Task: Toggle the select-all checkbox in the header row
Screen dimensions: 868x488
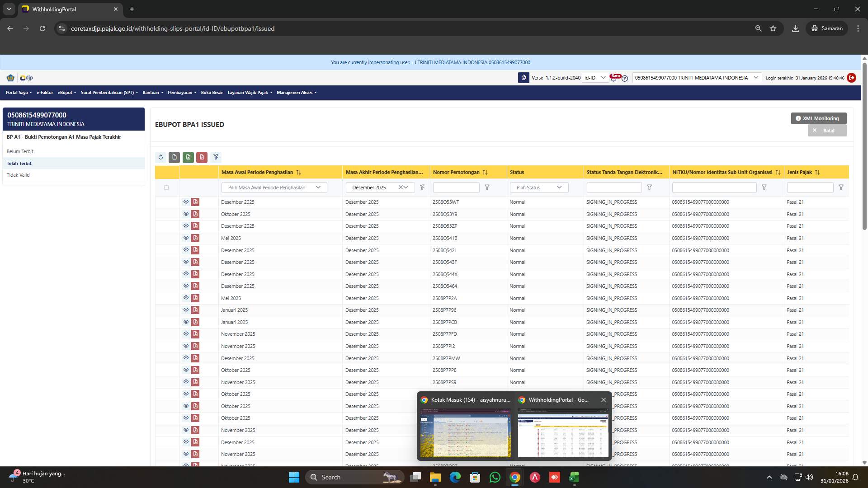Action: pyautogui.click(x=166, y=187)
